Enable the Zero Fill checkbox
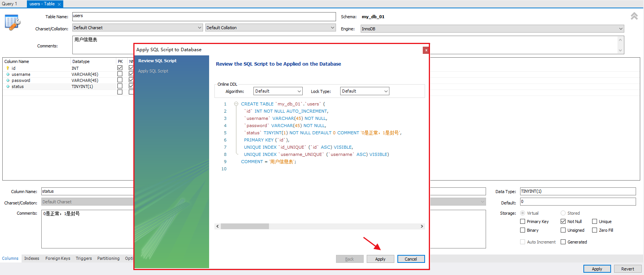Screen dimensions: 644x275 click(595, 230)
